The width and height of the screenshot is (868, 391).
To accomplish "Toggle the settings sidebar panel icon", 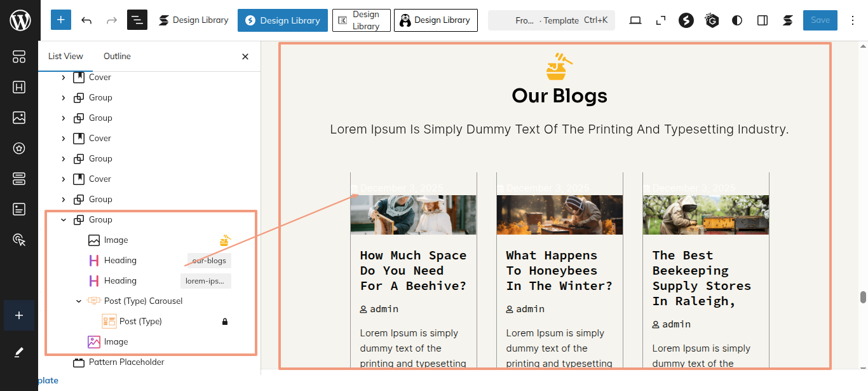I will pyautogui.click(x=763, y=20).
